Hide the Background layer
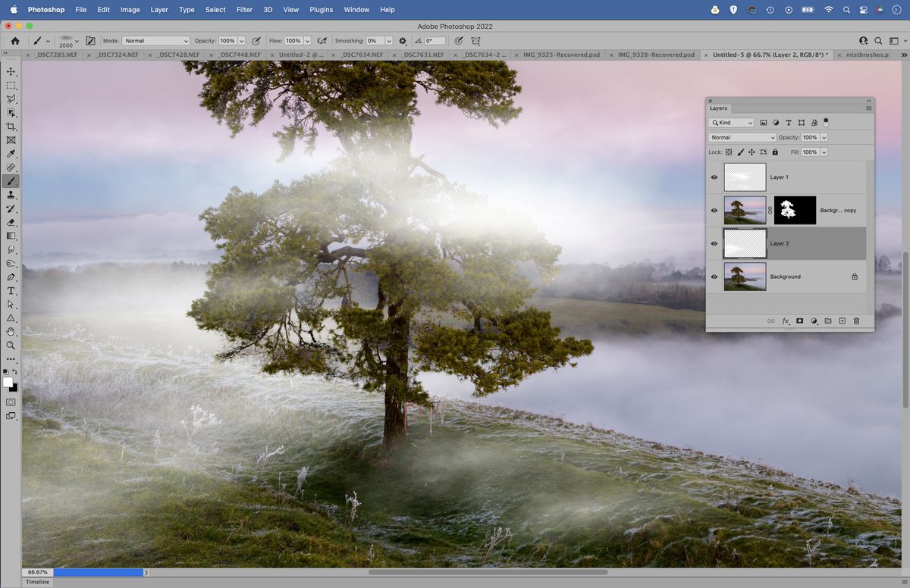The width and height of the screenshot is (910, 588). click(714, 277)
